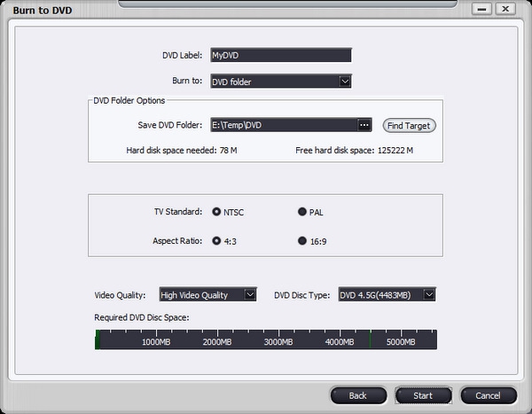This screenshot has height=414, width=532.
Task: Click the Required DVD Disc Space bar
Action: tap(266, 340)
